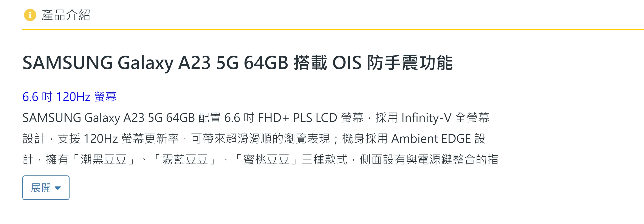Select the 潮黑豆豆 color name
This screenshot has height=224, width=644.
coord(104,159)
